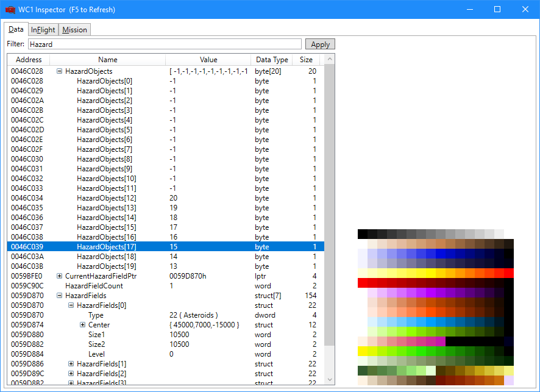
Task: Expand the HazardFields[2] node
Action: coord(71,374)
